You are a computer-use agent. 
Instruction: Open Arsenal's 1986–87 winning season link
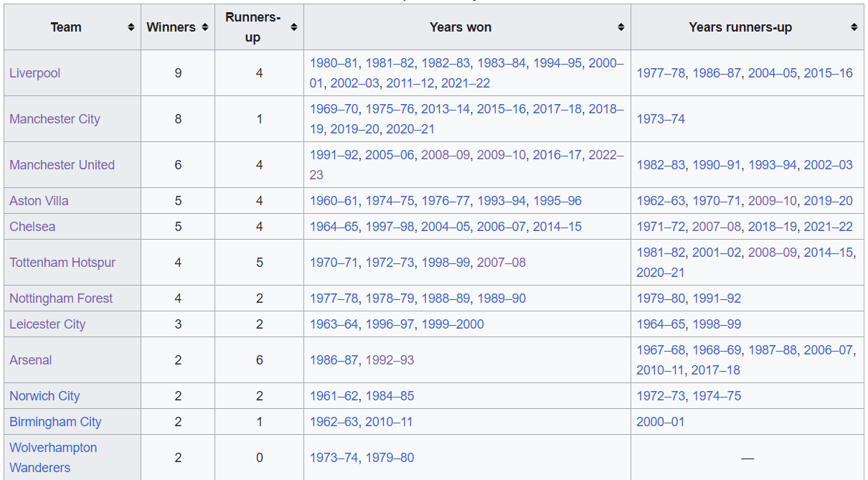tap(334, 360)
